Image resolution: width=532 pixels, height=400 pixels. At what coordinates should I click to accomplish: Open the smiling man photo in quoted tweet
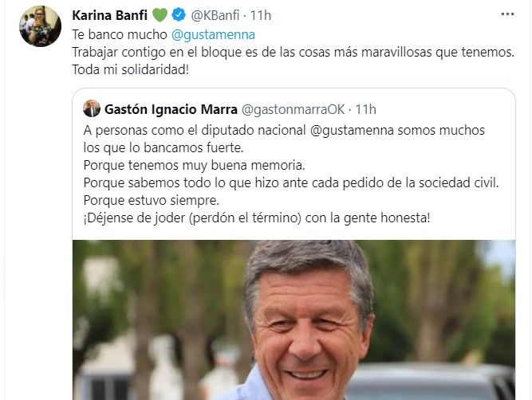[294, 320]
